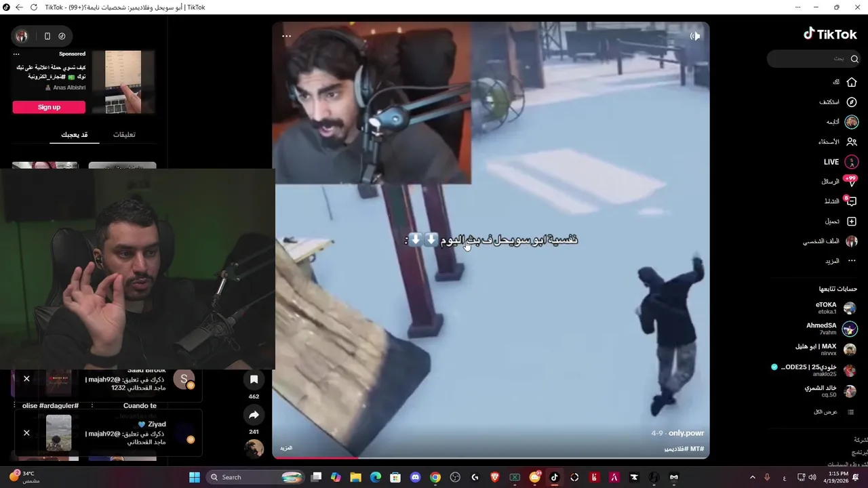Open Discord from the taskbar
Viewport: 868px width, 488px height.
pyautogui.click(x=415, y=477)
